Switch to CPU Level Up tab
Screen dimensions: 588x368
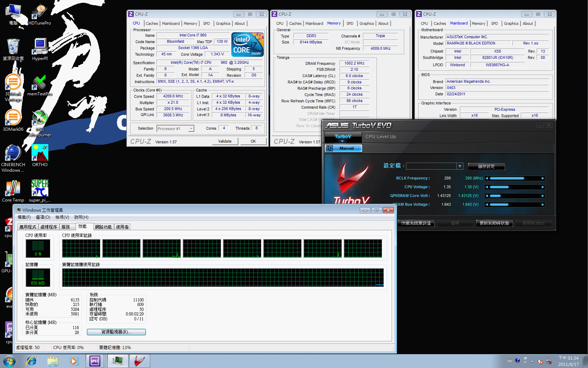380,137
